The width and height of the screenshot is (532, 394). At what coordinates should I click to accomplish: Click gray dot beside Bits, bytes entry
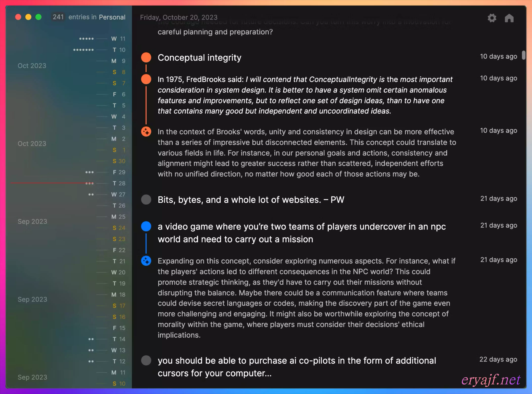(146, 200)
